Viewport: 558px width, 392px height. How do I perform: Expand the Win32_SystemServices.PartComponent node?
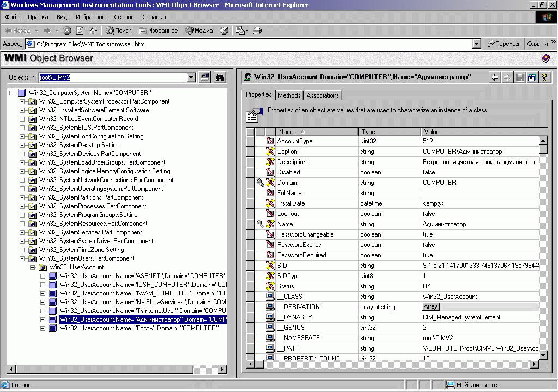pyautogui.click(x=22, y=232)
